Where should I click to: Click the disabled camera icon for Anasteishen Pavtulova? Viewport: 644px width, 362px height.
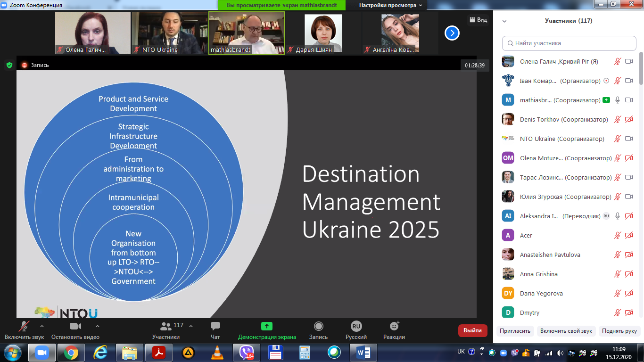point(628,255)
